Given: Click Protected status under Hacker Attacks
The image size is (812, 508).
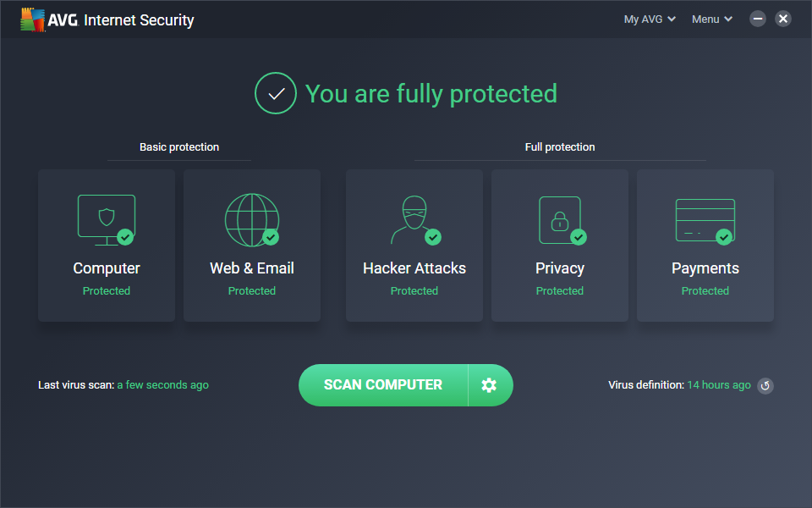Looking at the screenshot, I should [414, 290].
